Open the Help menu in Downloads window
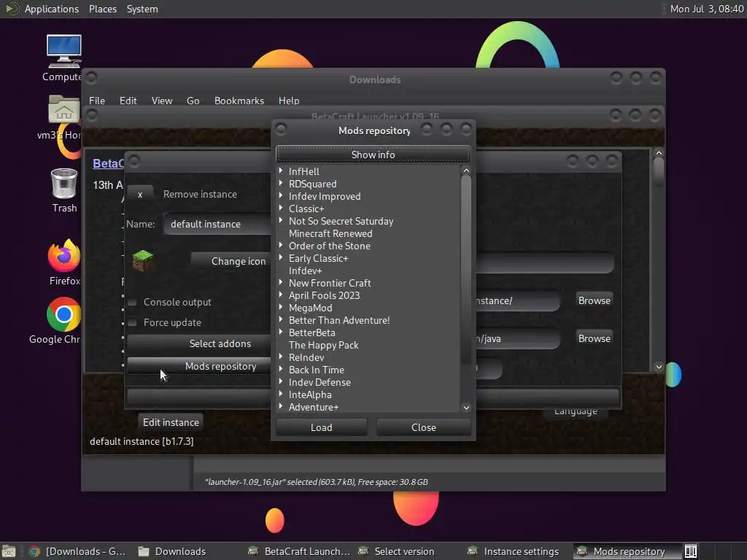The height and width of the screenshot is (560, 747). pyautogui.click(x=289, y=101)
